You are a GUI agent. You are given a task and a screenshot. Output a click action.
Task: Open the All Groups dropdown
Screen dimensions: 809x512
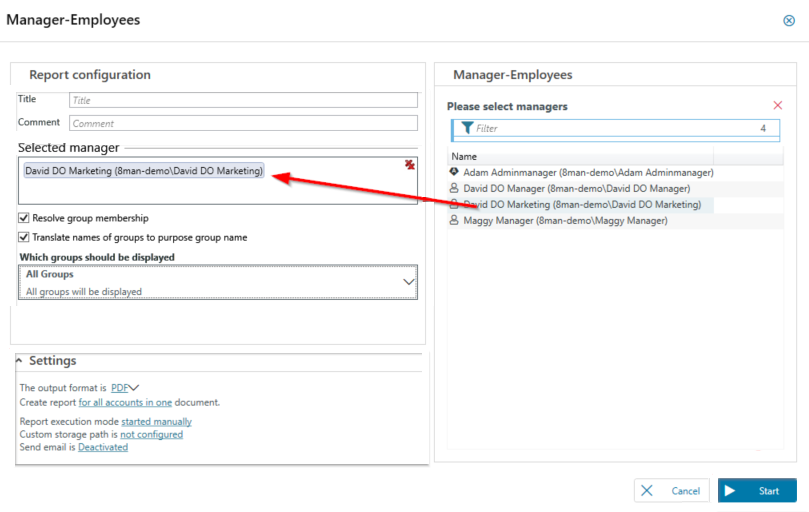click(407, 282)
